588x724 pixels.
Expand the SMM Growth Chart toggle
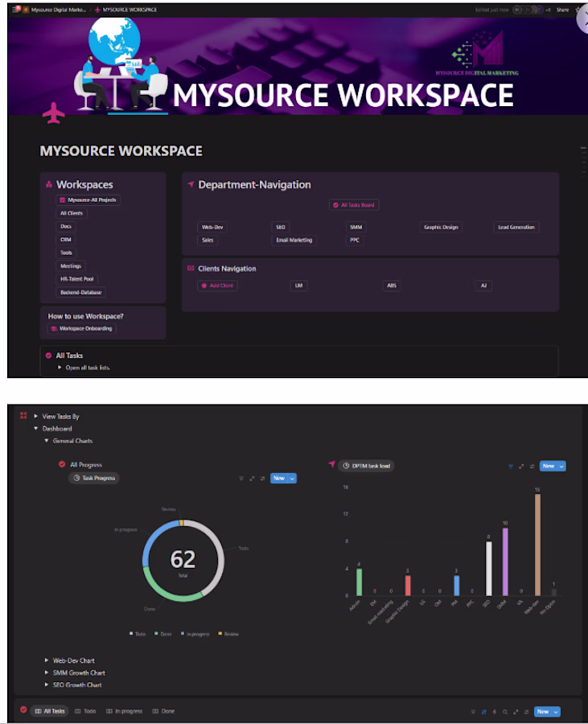(46, 673)
